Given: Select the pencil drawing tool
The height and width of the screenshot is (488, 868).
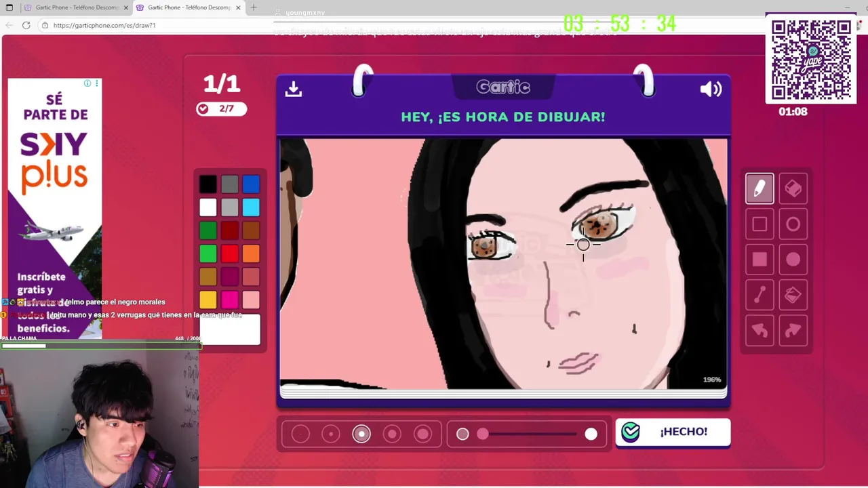Looking at the screenshot, I should [759, 188].
